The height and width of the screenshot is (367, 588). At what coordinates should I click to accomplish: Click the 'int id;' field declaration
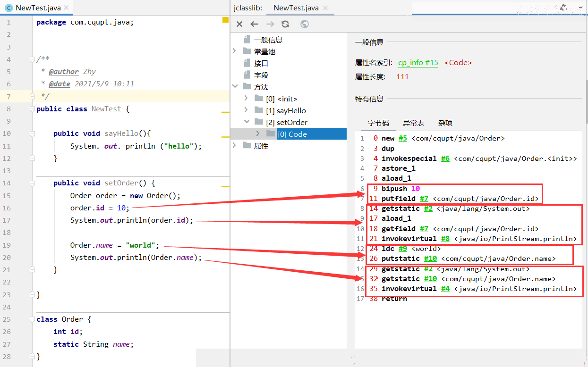click(x=68, y=332)
